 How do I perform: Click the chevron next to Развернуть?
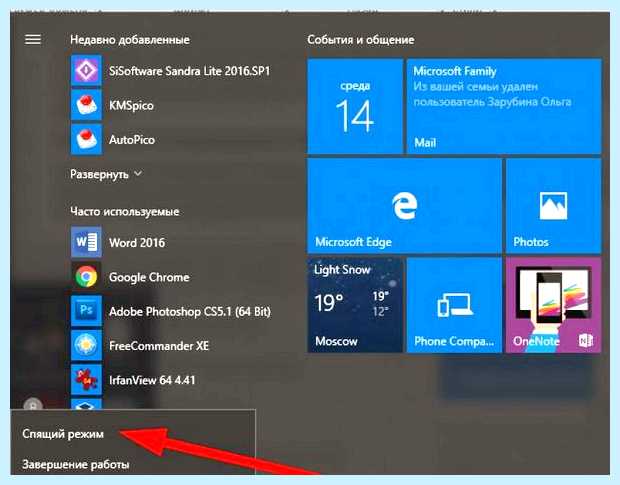[x=138, y=173]
